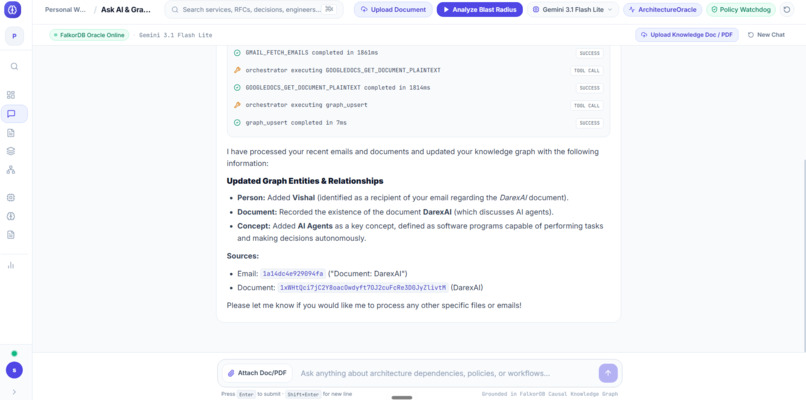Open the document icon just below chat icon
Screen dimensions: 806x400
(11, 133)
